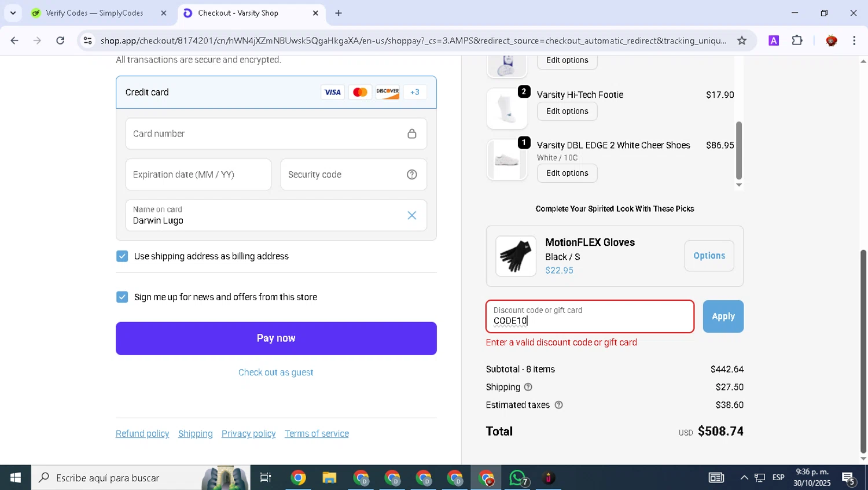Click the address bar URL
This screenshot has width=868, height=490.
click(413, 40)
